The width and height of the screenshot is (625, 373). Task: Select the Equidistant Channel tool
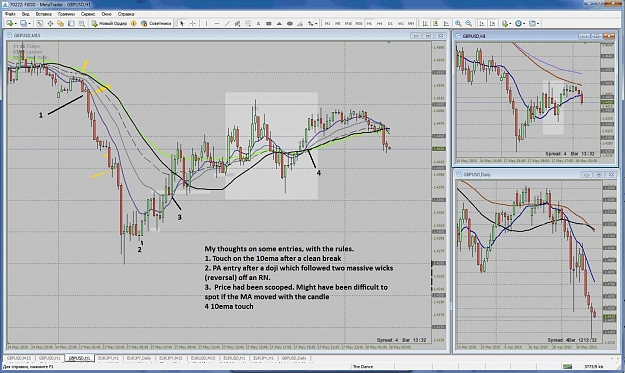pos(237,24)
